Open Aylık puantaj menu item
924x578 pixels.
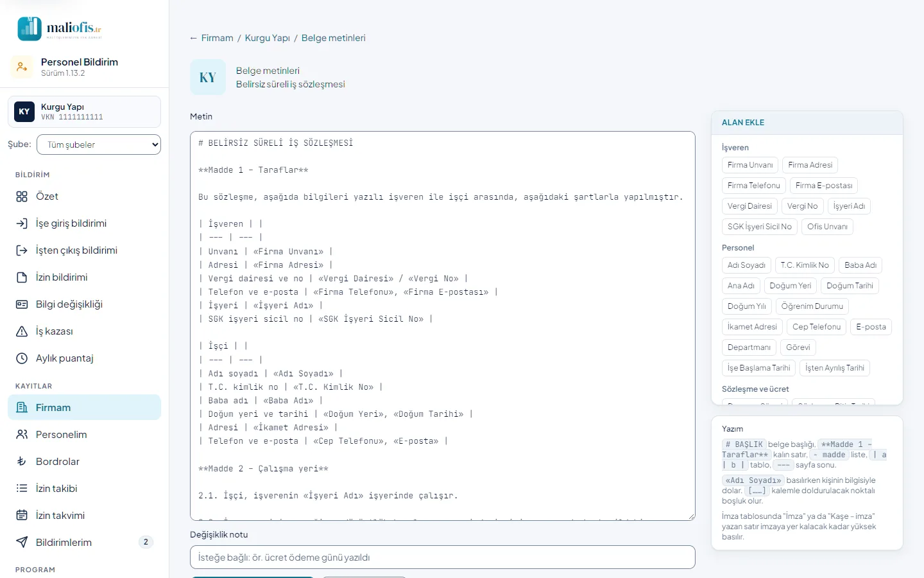tap(84, 358)
